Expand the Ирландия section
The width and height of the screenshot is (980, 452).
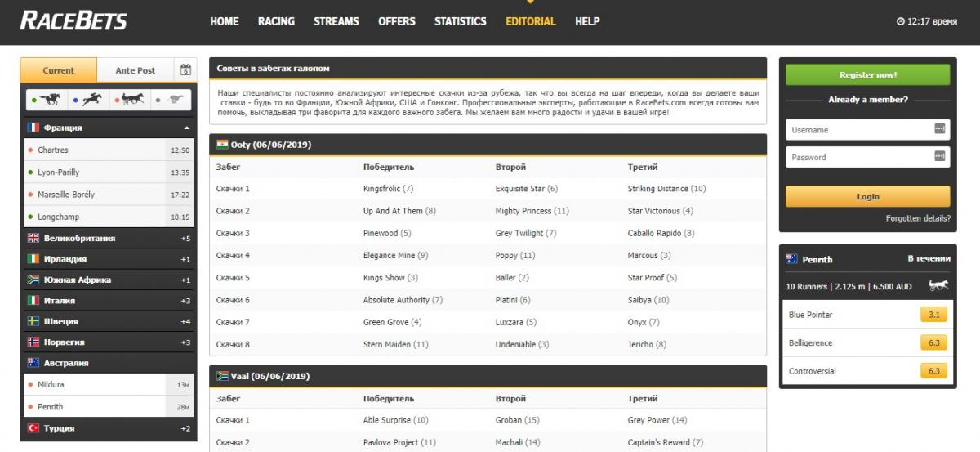[109, 259]
